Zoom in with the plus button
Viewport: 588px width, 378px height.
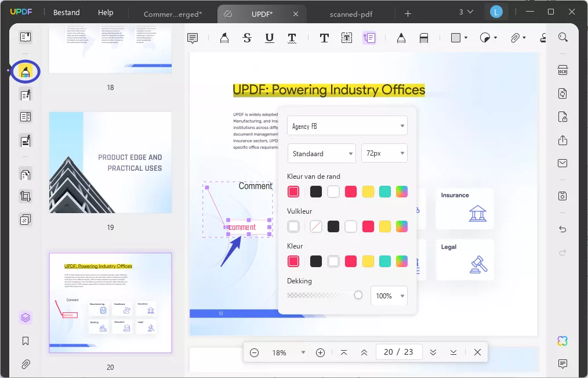320,352
